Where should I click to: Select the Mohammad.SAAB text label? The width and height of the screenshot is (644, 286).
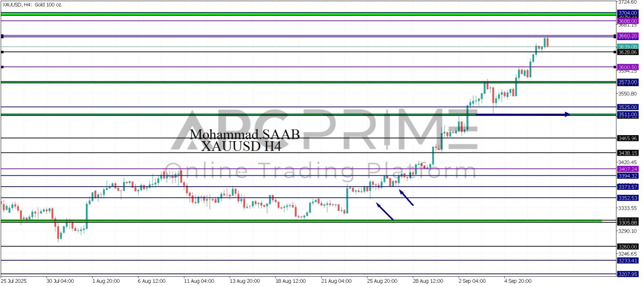tap(244, 134)
